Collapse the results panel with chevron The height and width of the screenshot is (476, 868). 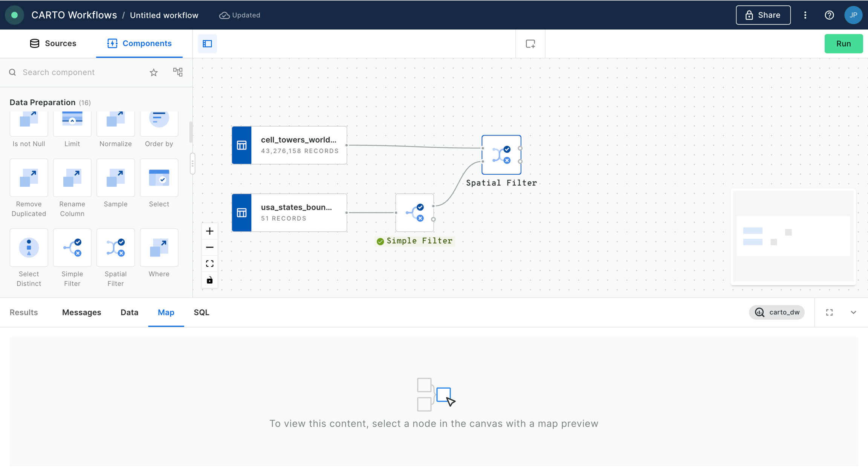(x=853, y=312)
